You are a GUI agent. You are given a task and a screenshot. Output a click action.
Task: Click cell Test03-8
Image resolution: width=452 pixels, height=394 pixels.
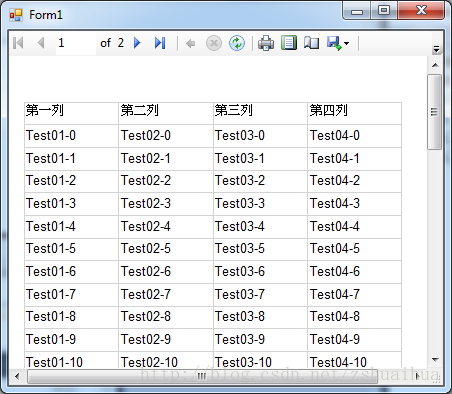click(260, 317)
